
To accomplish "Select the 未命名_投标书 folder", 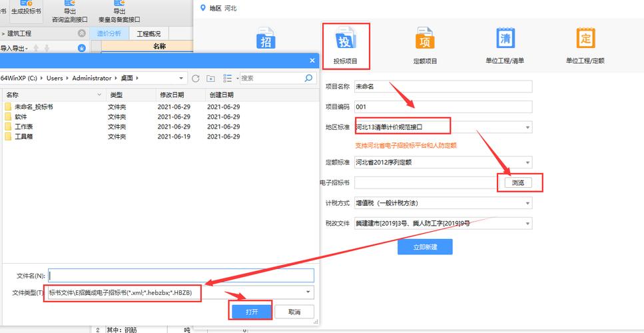I will point(34,107).
